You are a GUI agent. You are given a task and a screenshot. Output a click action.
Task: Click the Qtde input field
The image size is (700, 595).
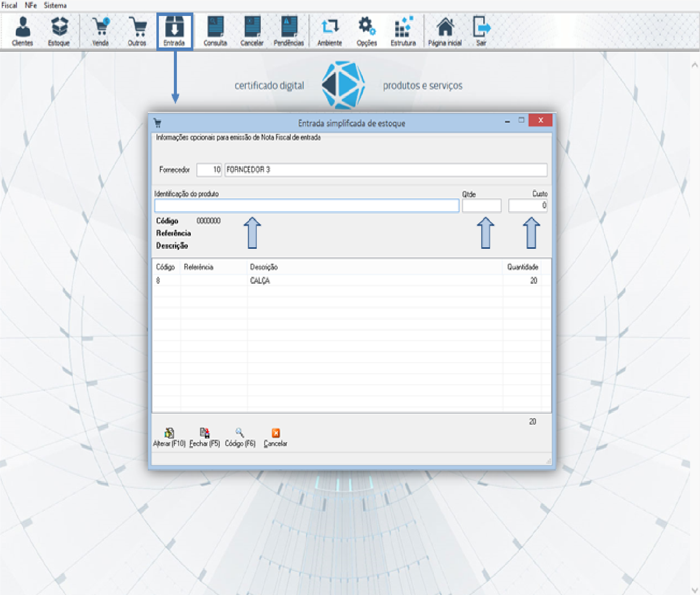[482, 205]
